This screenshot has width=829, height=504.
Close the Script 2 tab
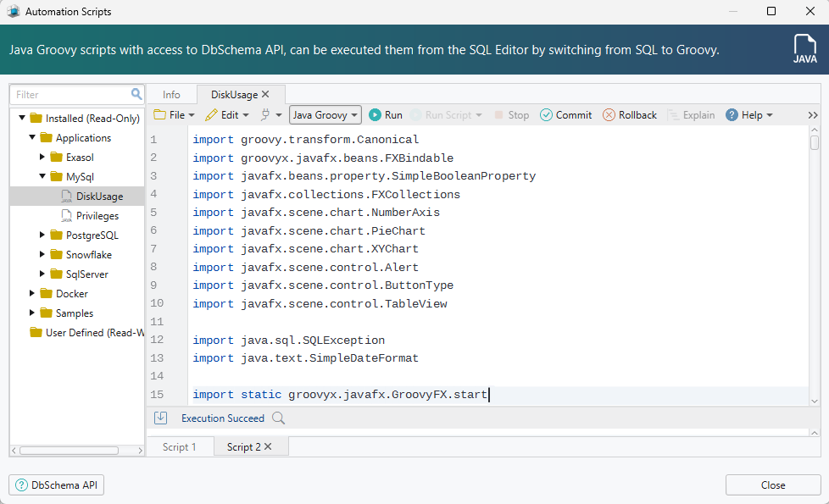[x=268, y=446]
